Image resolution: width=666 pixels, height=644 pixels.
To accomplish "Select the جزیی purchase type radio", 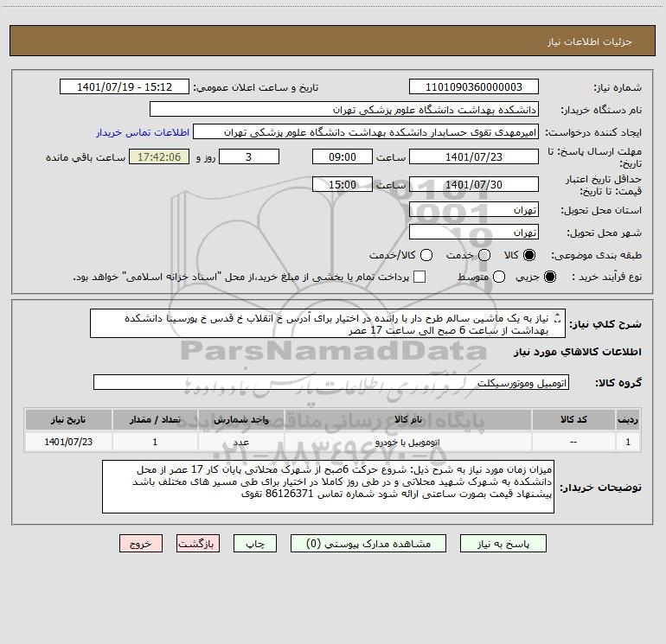I will click(549, 277).
